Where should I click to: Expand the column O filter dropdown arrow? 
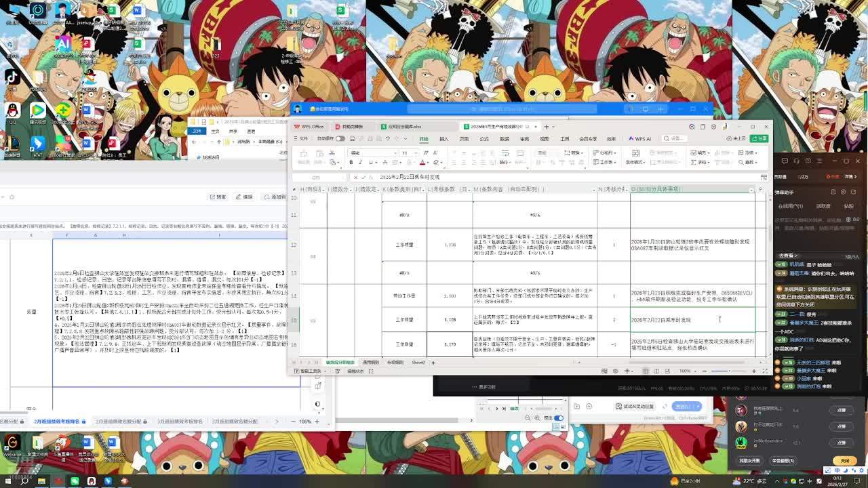751,190
